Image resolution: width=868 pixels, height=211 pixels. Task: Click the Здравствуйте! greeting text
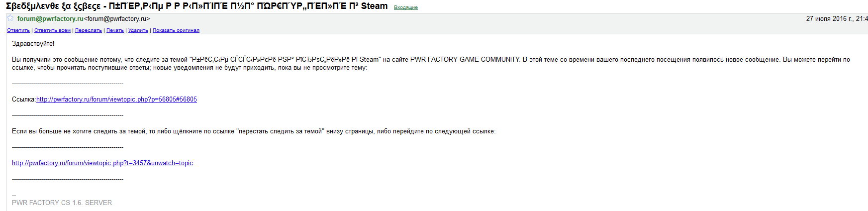click(x=33, y=44)
